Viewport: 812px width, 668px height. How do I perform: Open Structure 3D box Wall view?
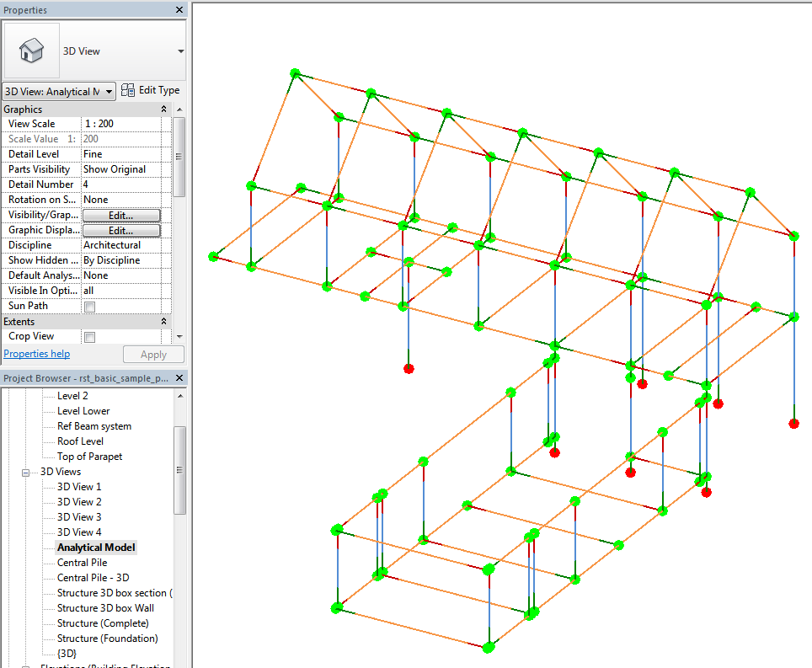105,608
